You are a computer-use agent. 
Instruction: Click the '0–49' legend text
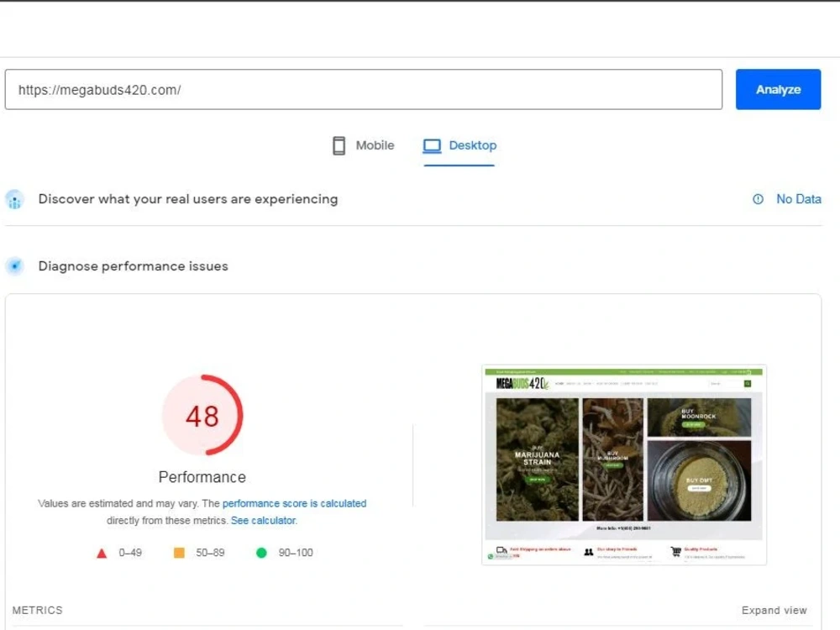(x=130, y=553)
